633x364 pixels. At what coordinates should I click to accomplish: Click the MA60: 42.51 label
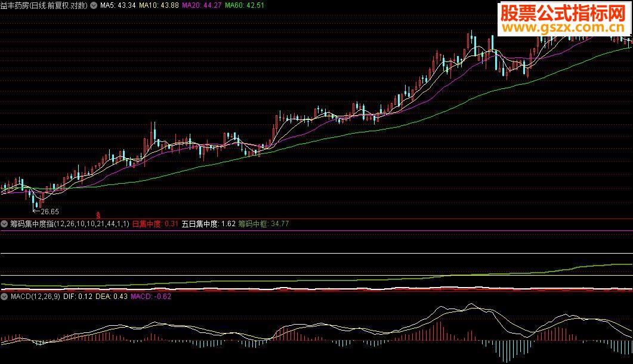245,5
